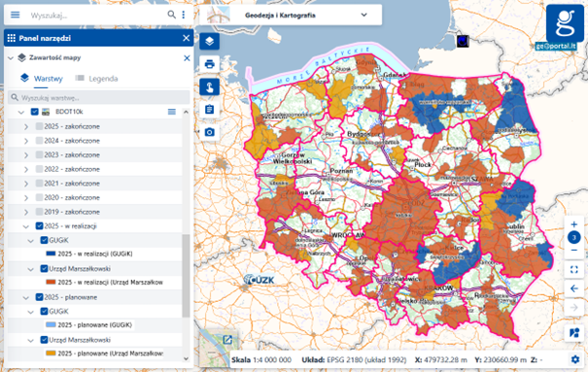Go to previous map extent arrow
This screenshot has width=588, height=372.
pyautogui.click(x=573, y=288)
